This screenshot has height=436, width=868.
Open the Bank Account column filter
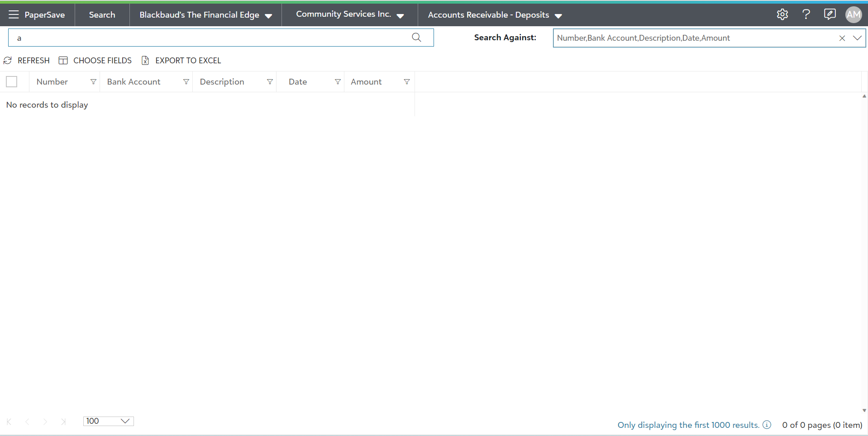[186, 82]
